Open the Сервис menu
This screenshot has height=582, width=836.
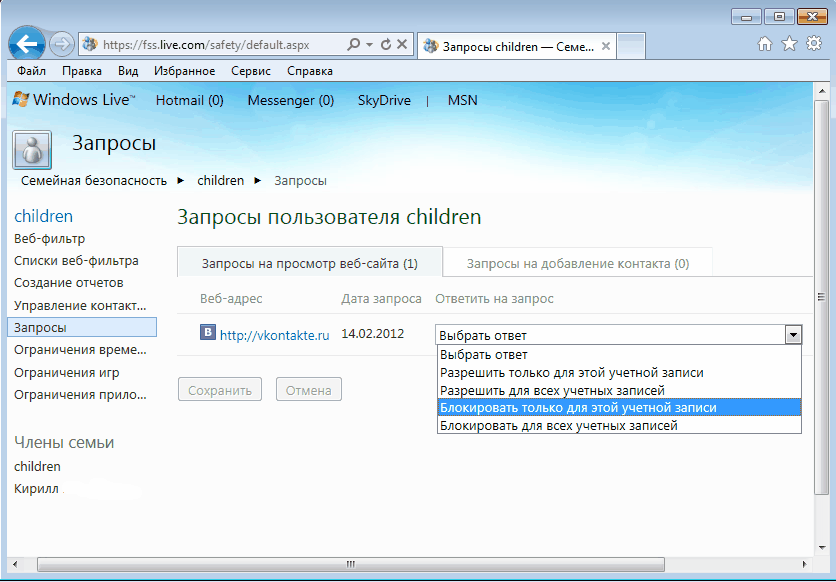click(251, 71)
